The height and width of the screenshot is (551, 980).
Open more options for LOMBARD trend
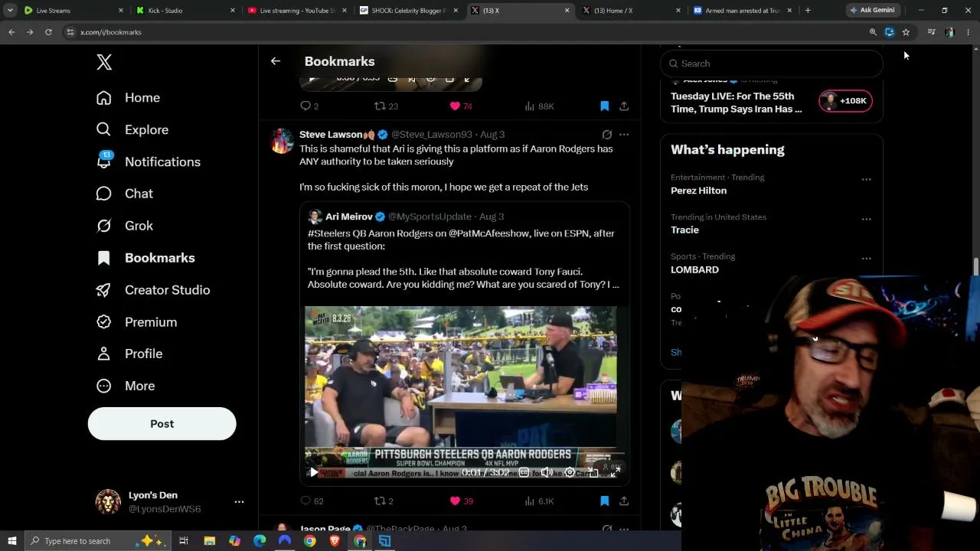tap(866, 259)
